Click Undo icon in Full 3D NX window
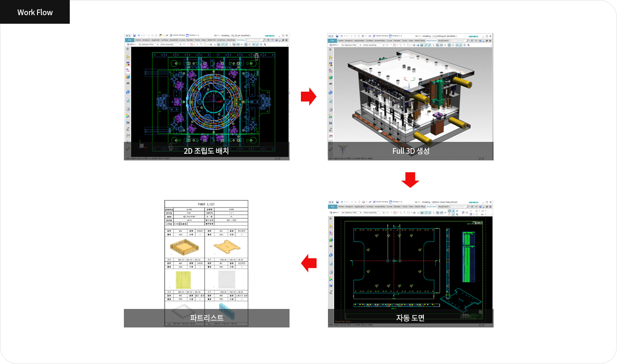617x364 pixels. 342,36
